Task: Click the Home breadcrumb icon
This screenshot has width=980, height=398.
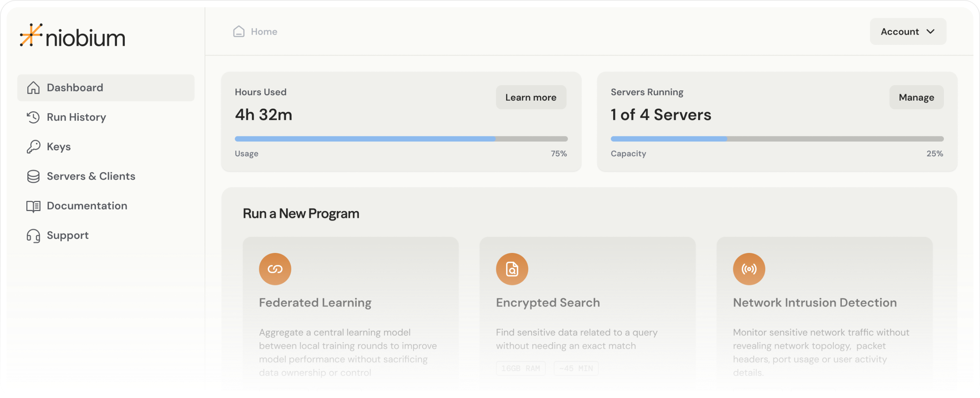Action: click(x=238, y=31)
